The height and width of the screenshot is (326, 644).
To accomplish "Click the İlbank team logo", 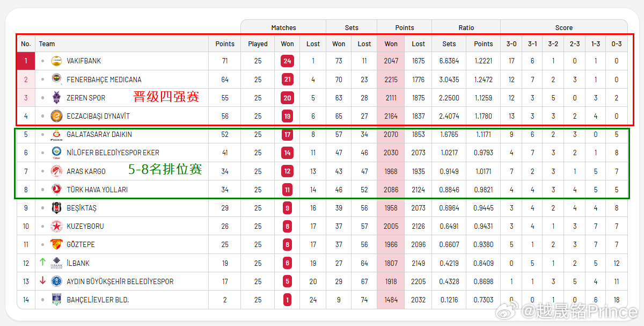I will (x=56, y=263).
